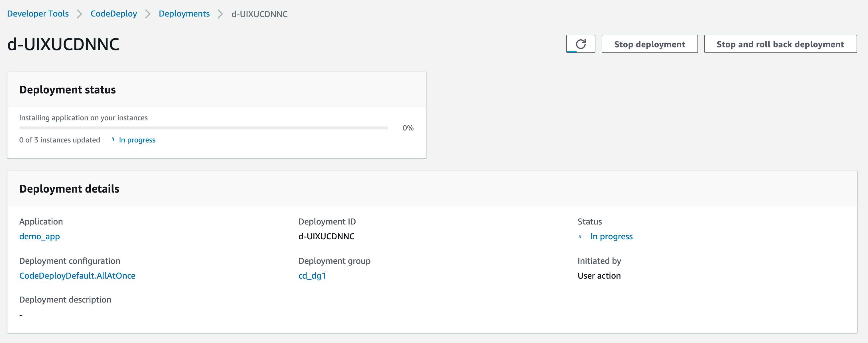The image size is (868, 343).
Task: Open CodeDeployDefault.AllAtOnce configuration link
Action: coord(77,276)
